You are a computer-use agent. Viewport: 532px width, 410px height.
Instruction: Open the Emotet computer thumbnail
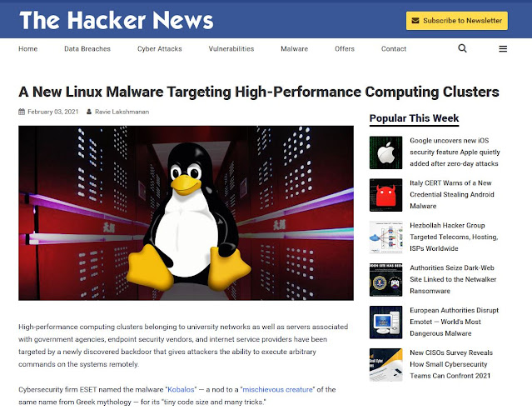coord(385,322)
